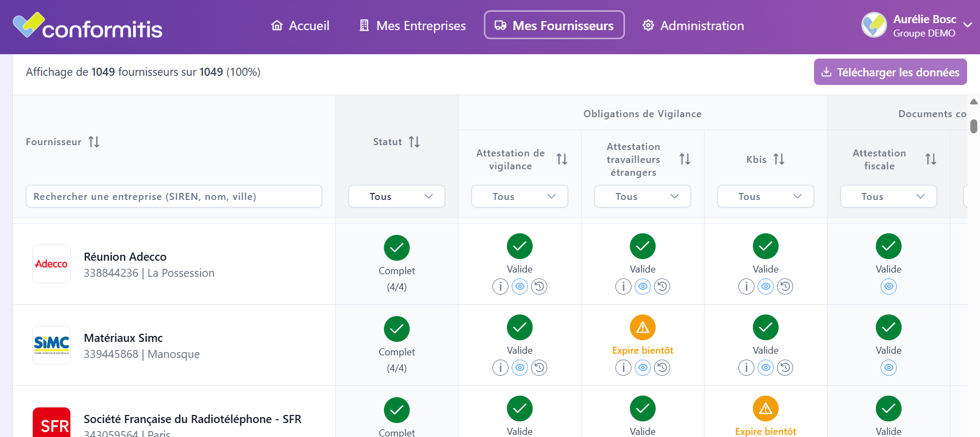980x437 pixels.
Task: Open the Statut filter dropdown
Action: (397, 196)
